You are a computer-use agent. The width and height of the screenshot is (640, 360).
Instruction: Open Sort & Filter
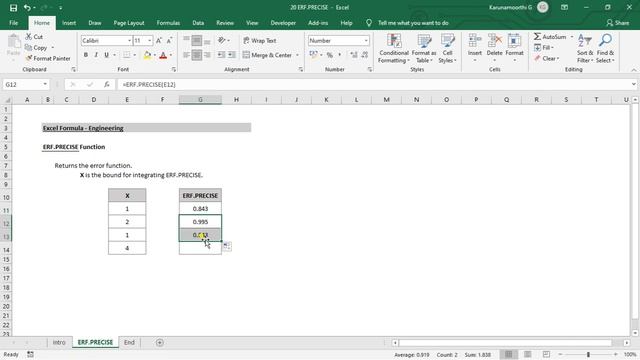coord(585,49)
